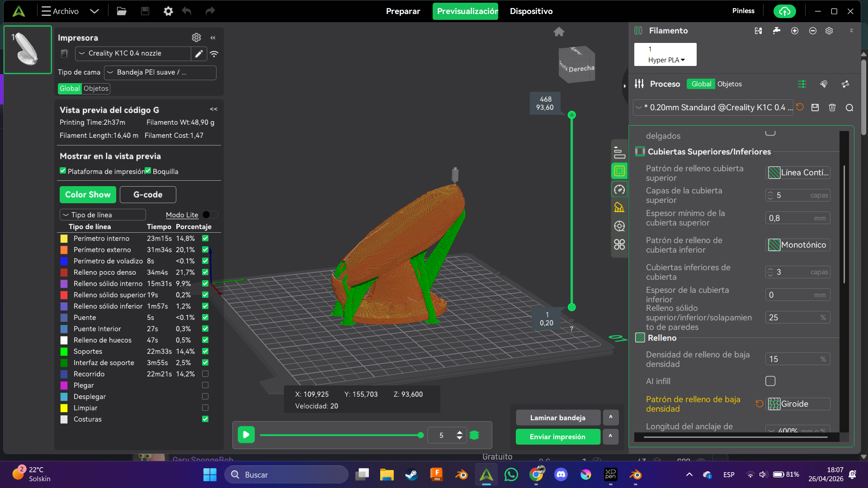Edit the Creality K1C printer preset

[199, 54]
